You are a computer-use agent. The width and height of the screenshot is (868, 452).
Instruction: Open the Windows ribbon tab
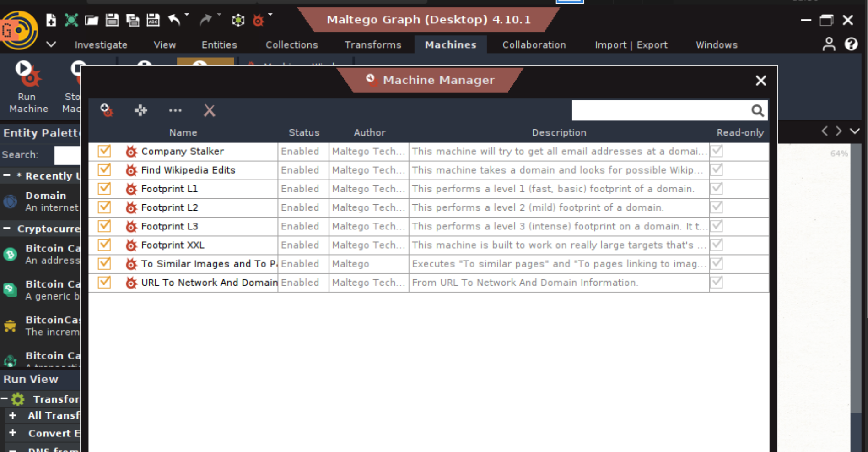pos(717,45)
